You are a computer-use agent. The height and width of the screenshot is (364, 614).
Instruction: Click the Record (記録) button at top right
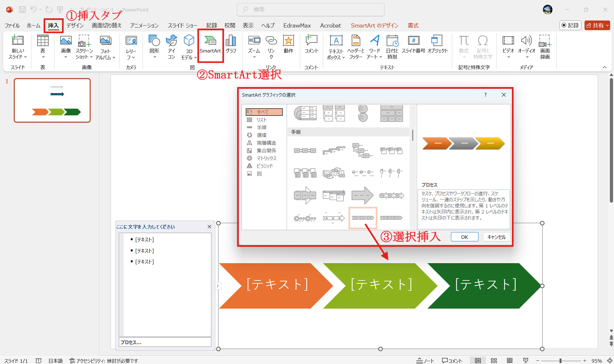(570, 25)
